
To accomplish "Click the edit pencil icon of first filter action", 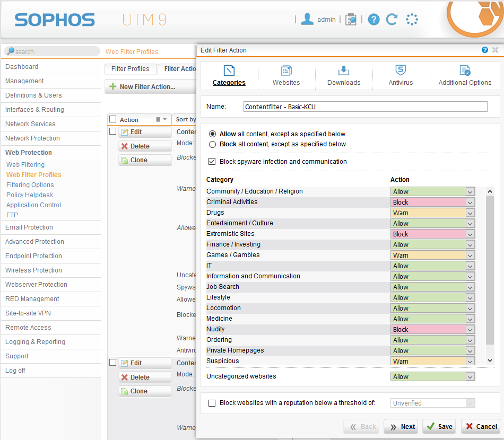I will [x=124, y=132].
